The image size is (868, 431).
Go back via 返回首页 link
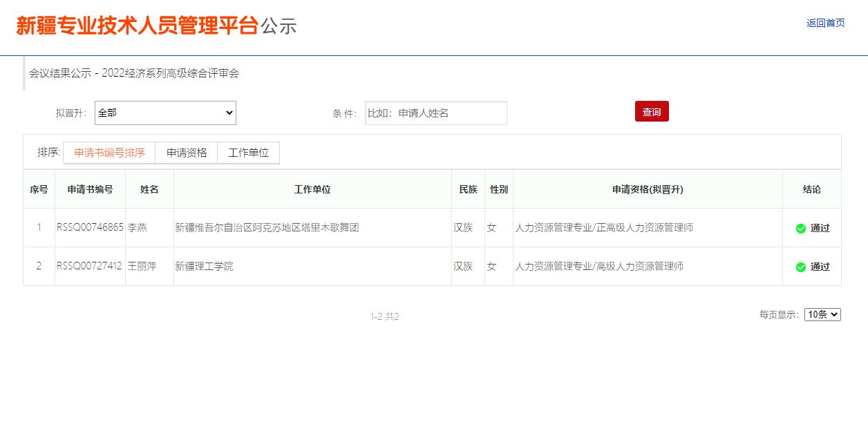(x=826, y=23)
